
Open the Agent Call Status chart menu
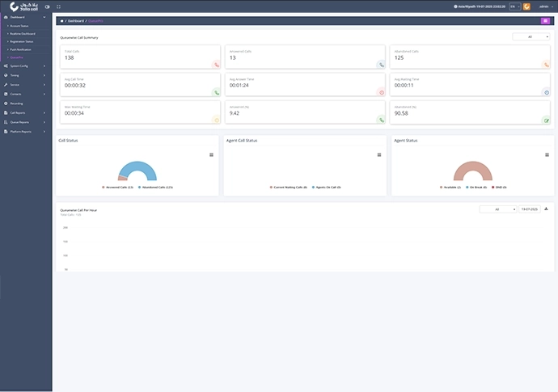378,154
